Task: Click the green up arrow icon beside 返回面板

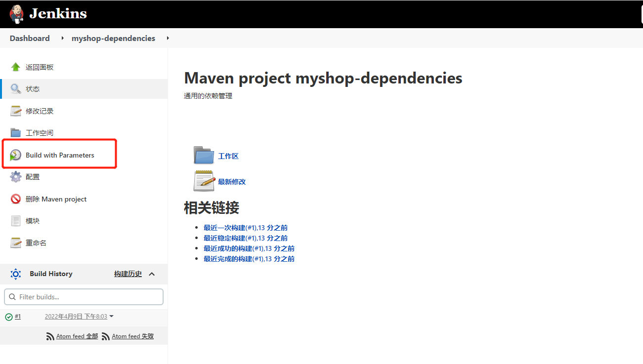Action: click(x=16, y=67)
